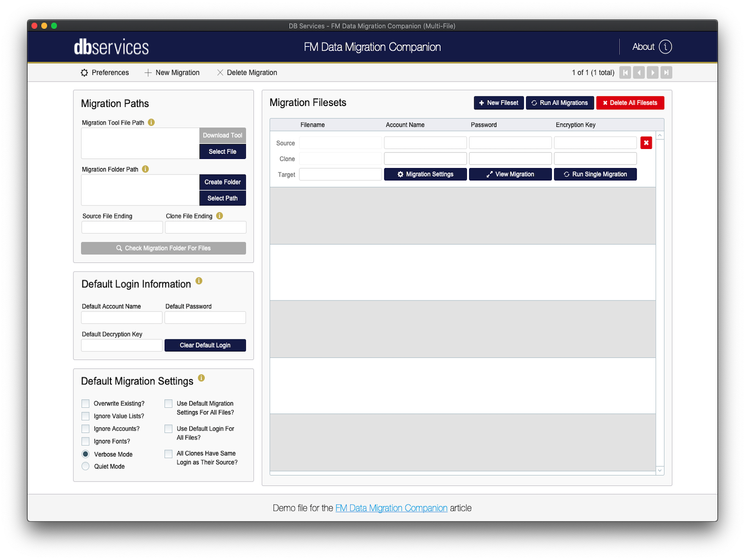The height and width of the screenshot is (560, 745).
Task: Open Migration Settings for the fileset
Action: (x=425, y=174)
